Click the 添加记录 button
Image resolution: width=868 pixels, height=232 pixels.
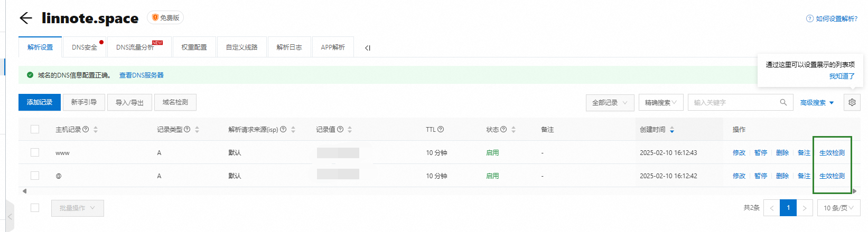40,102
